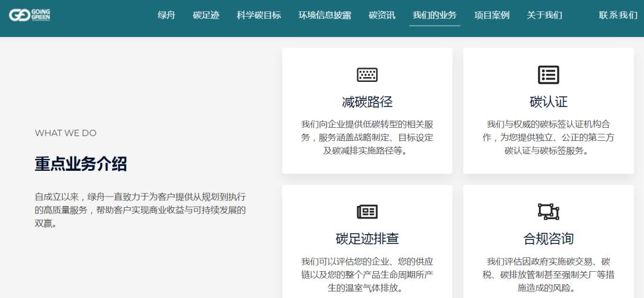644x298 pixels.
Task: Click the 重点业务介绍 heading
Action: point(81,164)
